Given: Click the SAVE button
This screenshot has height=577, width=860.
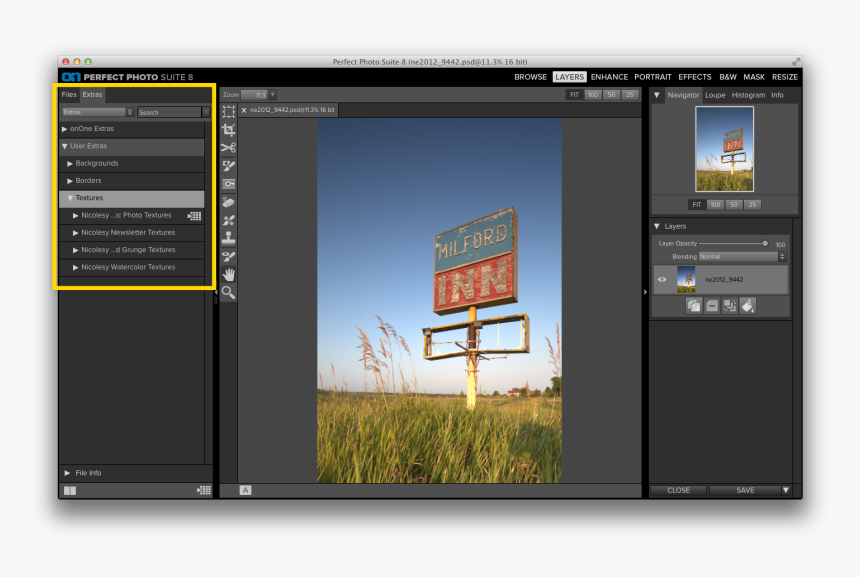Looking at the screenshot, I should click(744, 490).
